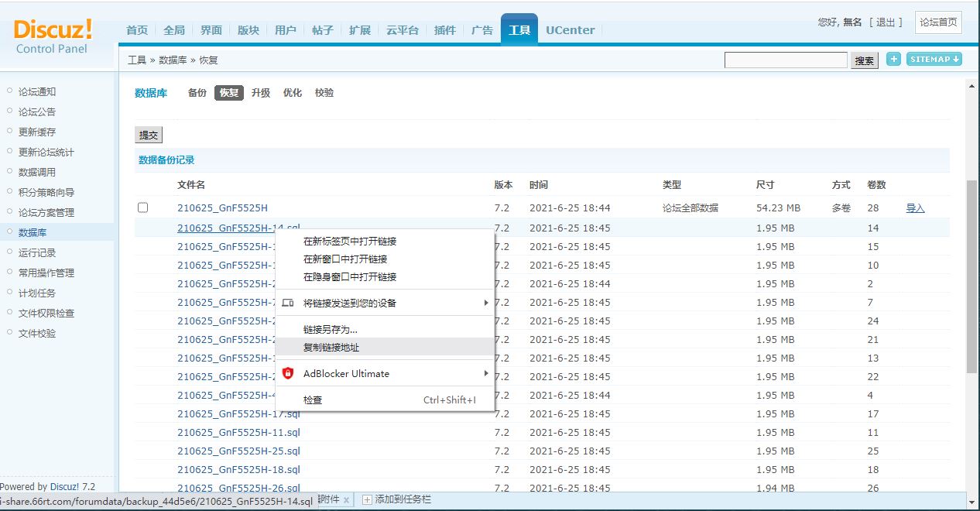Click the 搜索 search button
Viewport: 980px width, 511px height.
(865, 60)
